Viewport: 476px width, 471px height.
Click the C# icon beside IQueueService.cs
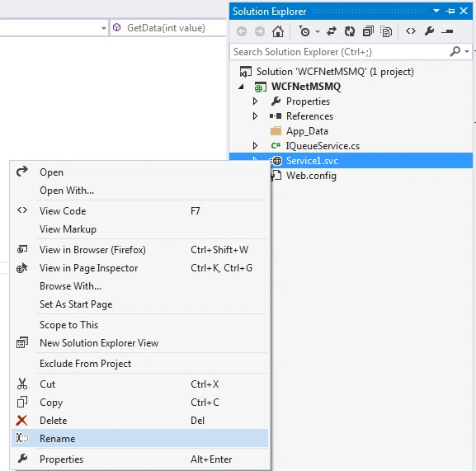[276, 146]
